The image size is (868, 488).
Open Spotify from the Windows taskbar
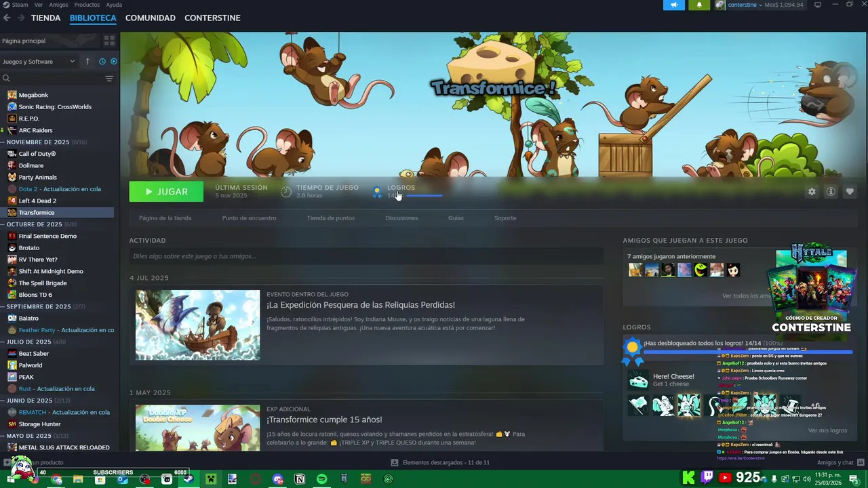pos(321,479)
